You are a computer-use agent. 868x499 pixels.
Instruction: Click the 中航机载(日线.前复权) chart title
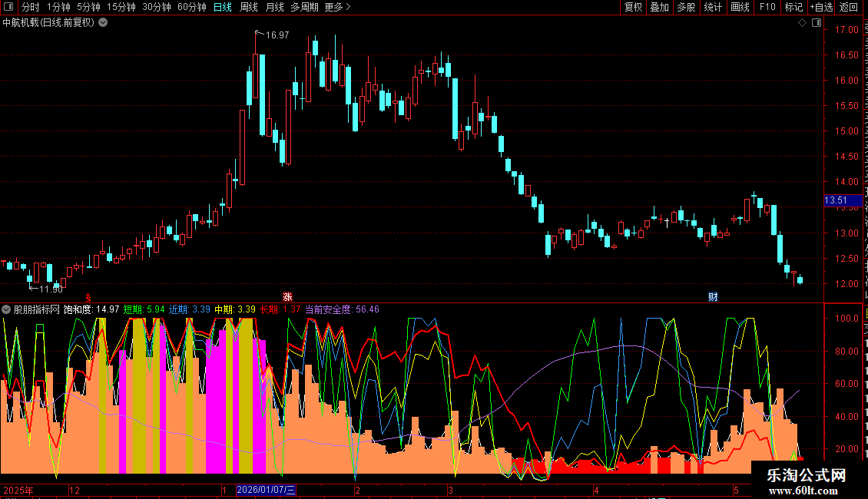48,23
